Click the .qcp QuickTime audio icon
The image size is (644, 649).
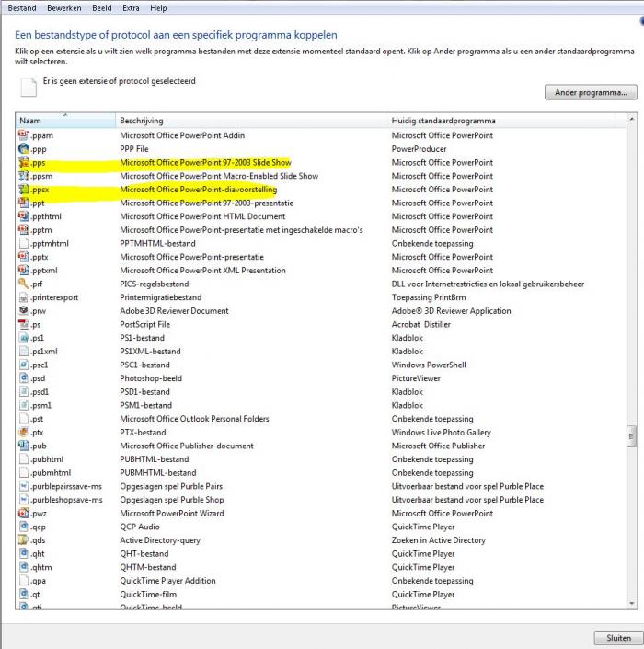tap(24, 527)
